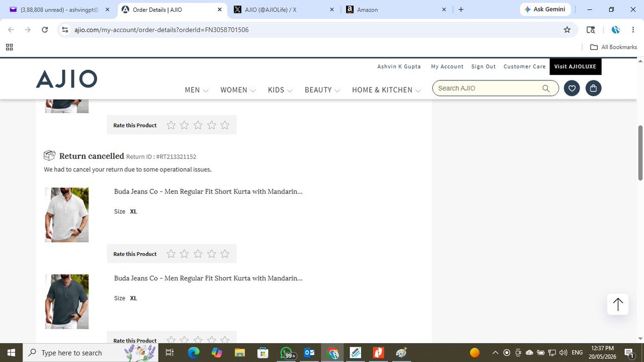Go back with the browser back arrow

tap(12, 29)
